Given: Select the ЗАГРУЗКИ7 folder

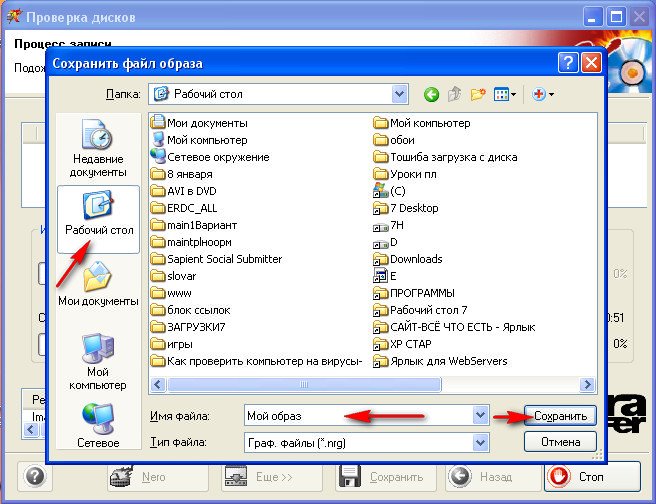Looking at the screenshot, I should coord(188,327).
